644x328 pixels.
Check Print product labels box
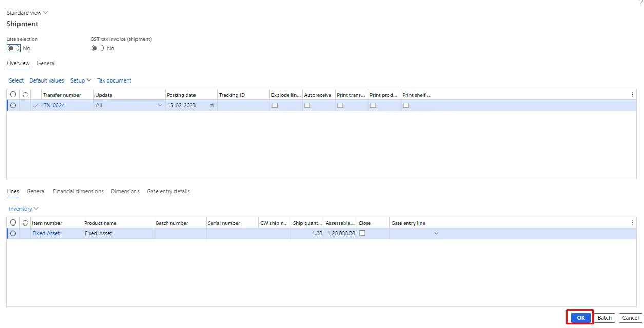click(373, 105)
